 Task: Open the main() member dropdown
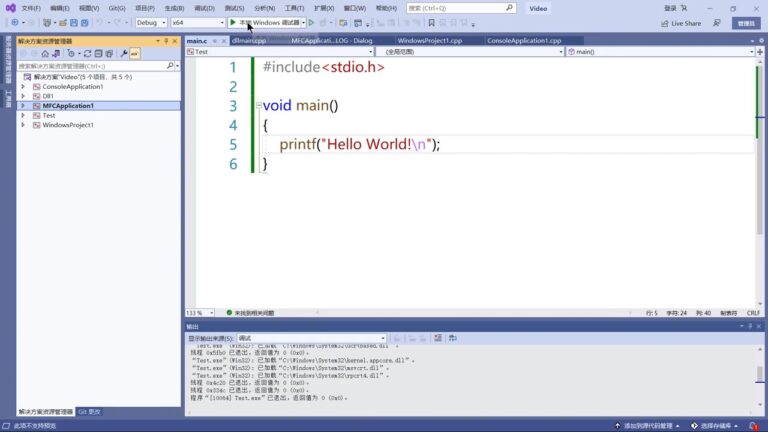pyautogui.click(x=660, y=51)
